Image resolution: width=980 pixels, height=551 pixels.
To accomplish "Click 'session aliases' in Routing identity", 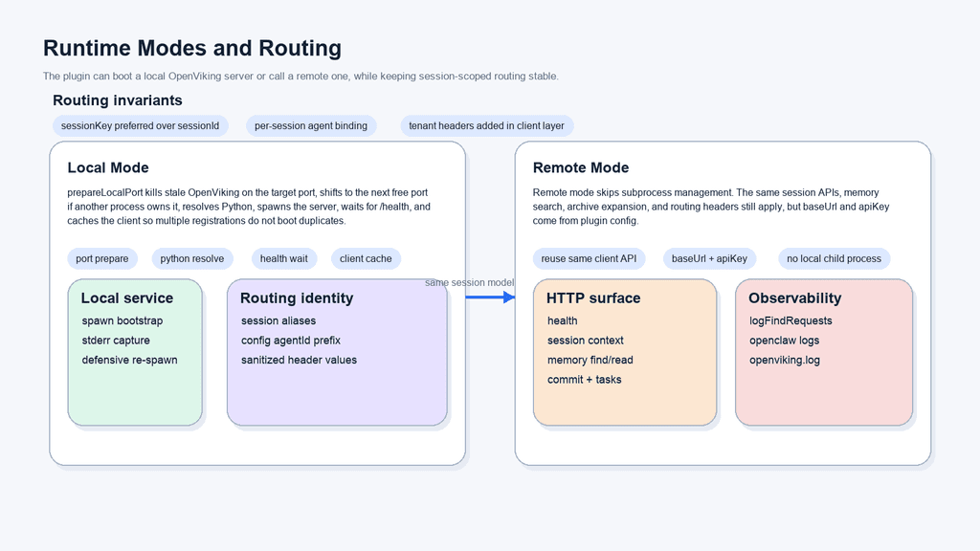I will coord(278,321).
